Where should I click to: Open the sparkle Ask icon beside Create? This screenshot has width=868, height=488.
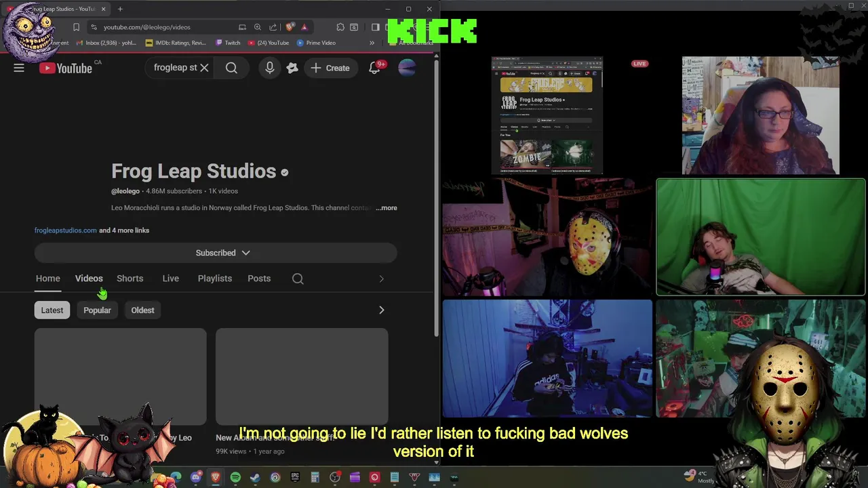pyautogui.click(x=292, y=68)
